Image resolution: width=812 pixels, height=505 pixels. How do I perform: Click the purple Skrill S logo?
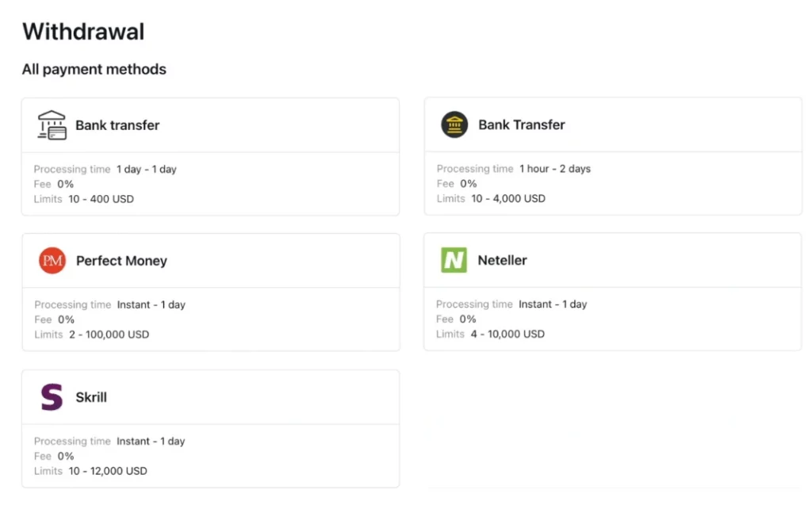click(52, 397)
